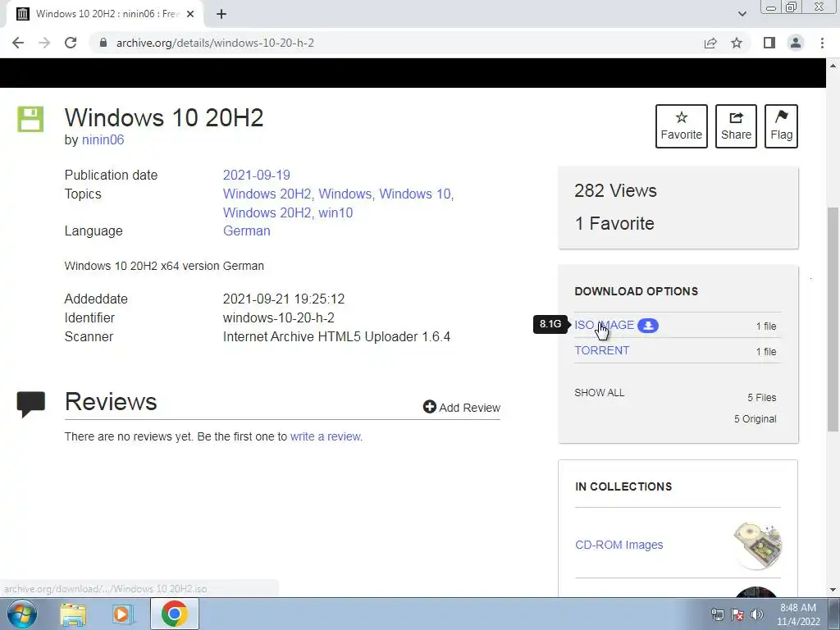Click the blue download icon beside ISO IMAGE
The width and height of the screenshot is (840, 630).
(648, 325)
